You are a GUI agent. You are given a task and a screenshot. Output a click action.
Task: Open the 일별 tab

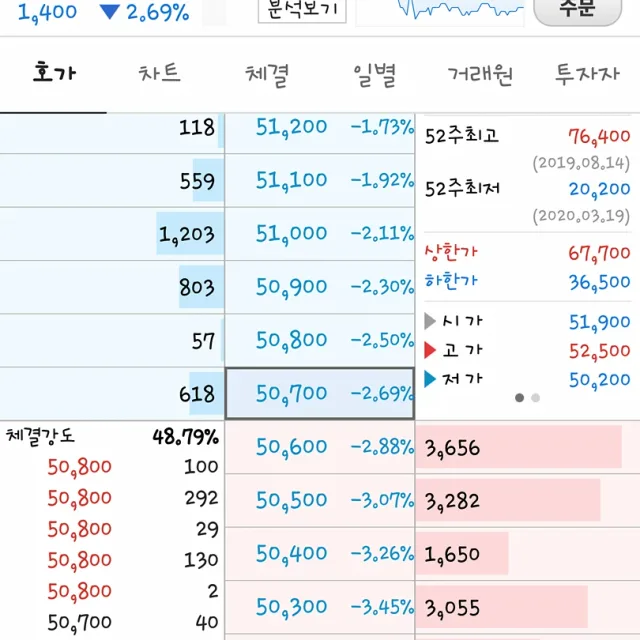(374, 75)
